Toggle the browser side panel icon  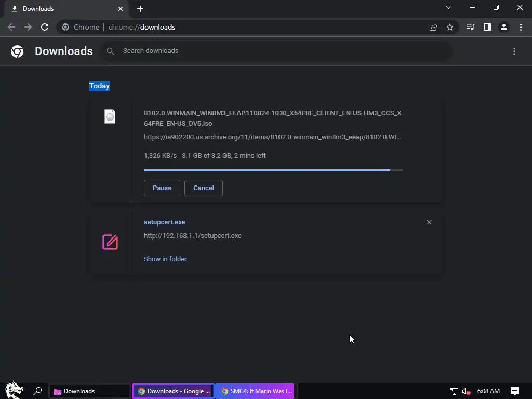[487, 27]
